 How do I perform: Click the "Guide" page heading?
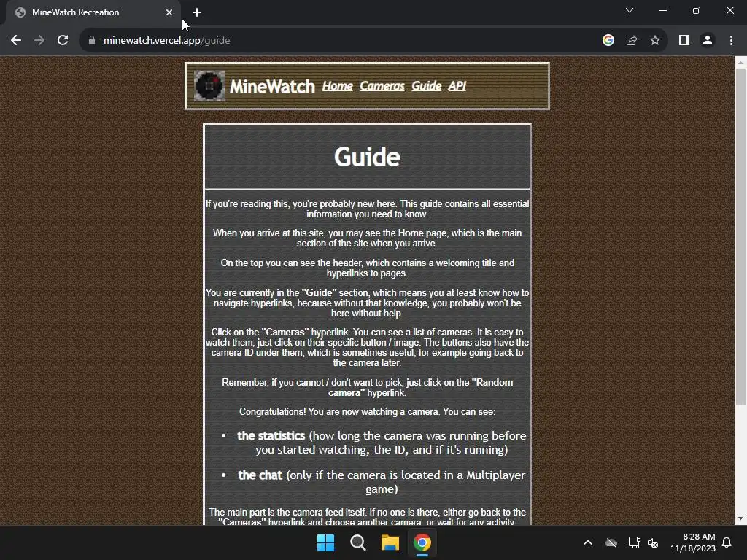[x=367, y=157]
